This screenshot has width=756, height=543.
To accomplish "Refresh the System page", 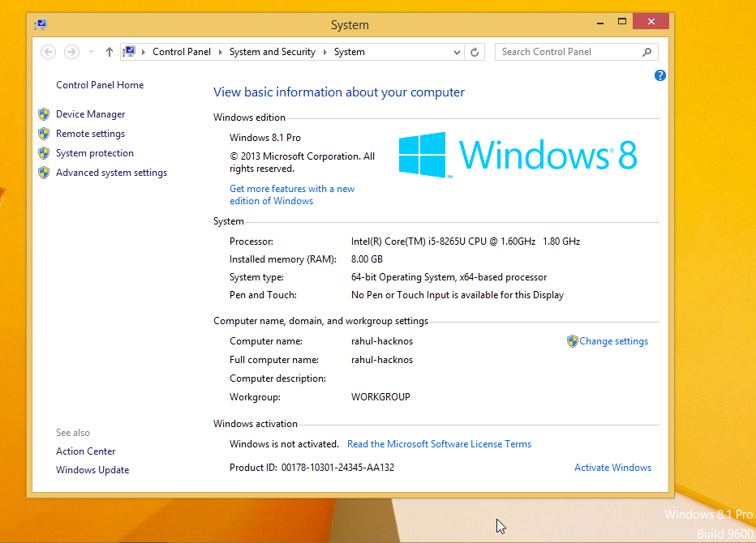I will [475, 52].
